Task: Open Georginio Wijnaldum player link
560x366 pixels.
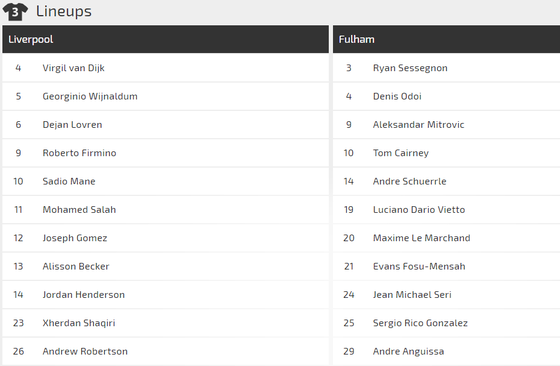Action: tap(90, 96)
